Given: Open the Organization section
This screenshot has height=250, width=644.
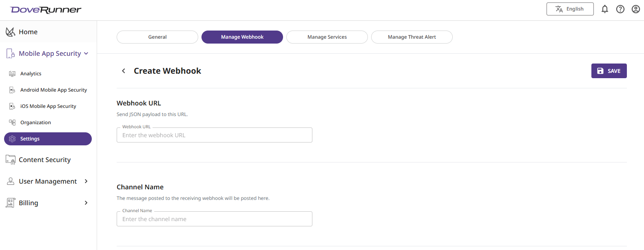Looking at the screenshot, I should coord(35,122).
